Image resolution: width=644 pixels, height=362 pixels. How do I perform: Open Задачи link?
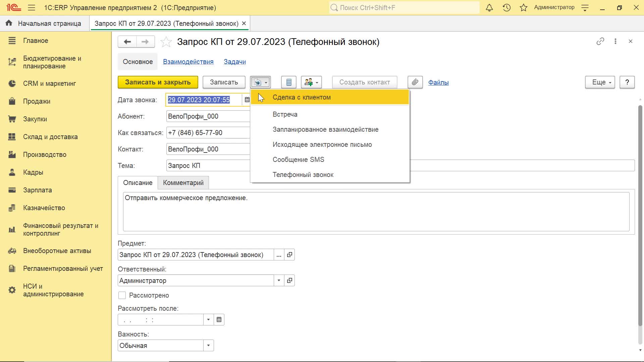pyautogui.click(x=235, y=62)
